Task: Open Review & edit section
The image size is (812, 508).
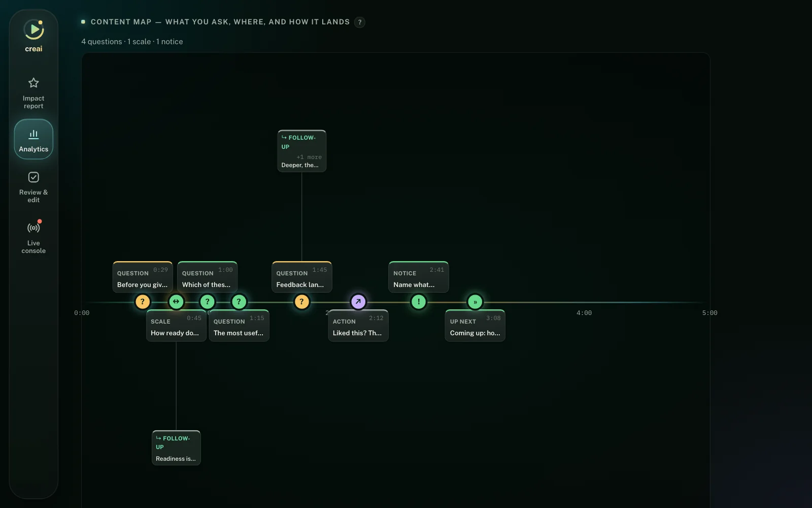Action: tap(33, 187)
